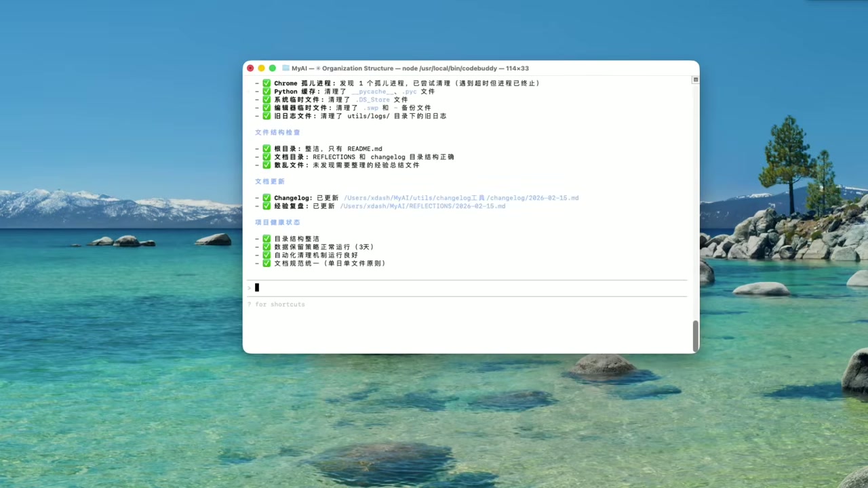Viewport: 868px width, 488px height.
Task: Click the MyAI folder icon in title bar
Action: tap(285, 68)
